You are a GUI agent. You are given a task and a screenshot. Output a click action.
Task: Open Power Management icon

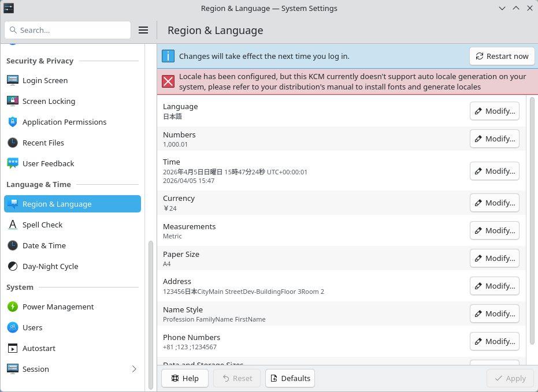(13, 307)
